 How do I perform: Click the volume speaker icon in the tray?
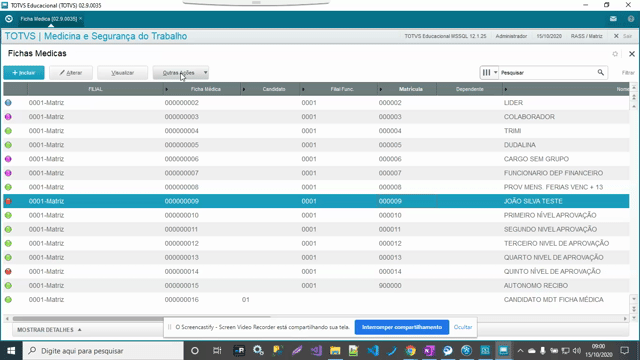click(576, 351)
